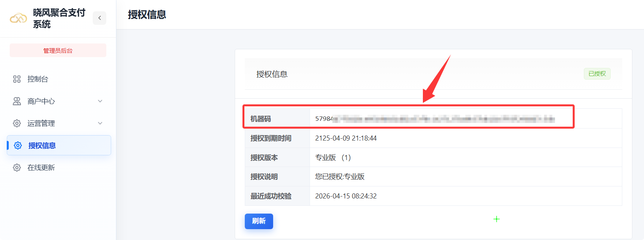
Task: Click the expiry date 2125-04-09 21:18:44
Action: (x=346, y=138)
